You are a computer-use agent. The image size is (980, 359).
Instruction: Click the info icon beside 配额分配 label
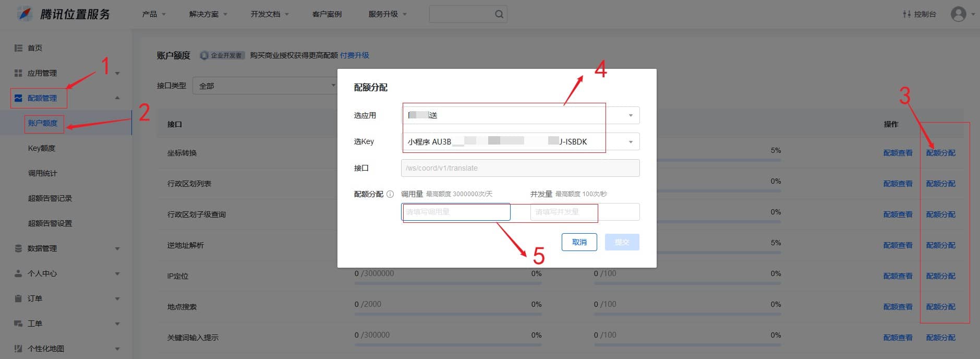click(x=390, y=194)
